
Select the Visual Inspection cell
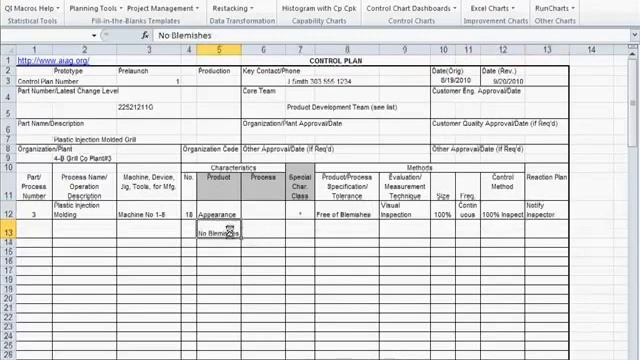(404, 210)
